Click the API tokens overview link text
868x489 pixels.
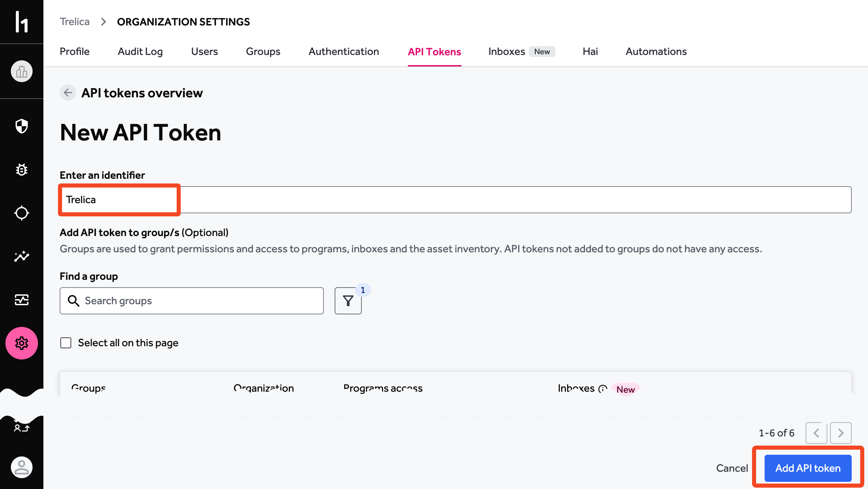(x=142, y=93)
